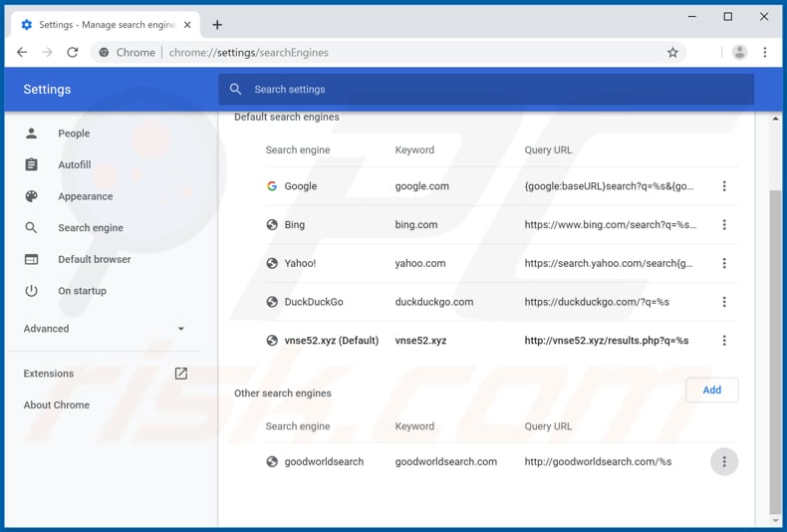The width and height of the screenshot is (787, 532).
Task: Open the profile avatar menu
Action: coord(739,52)
